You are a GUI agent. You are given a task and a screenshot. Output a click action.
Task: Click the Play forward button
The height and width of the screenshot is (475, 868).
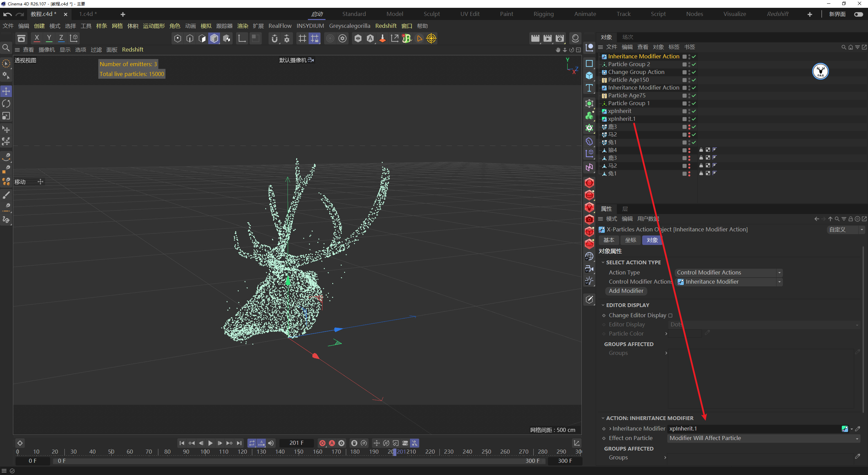210,443
